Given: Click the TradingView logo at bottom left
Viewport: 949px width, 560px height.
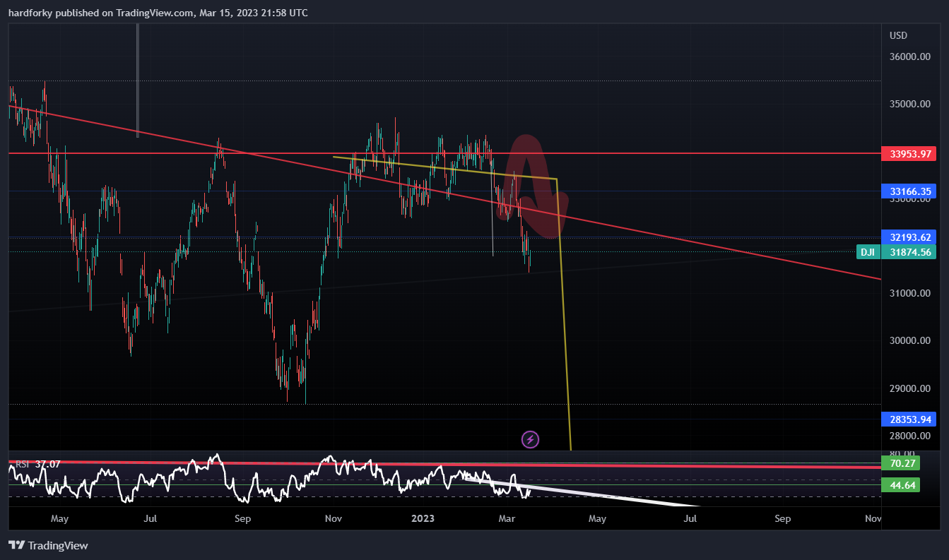Looking at the screenshot, I should pyautogui.click(x=48, y=545).
